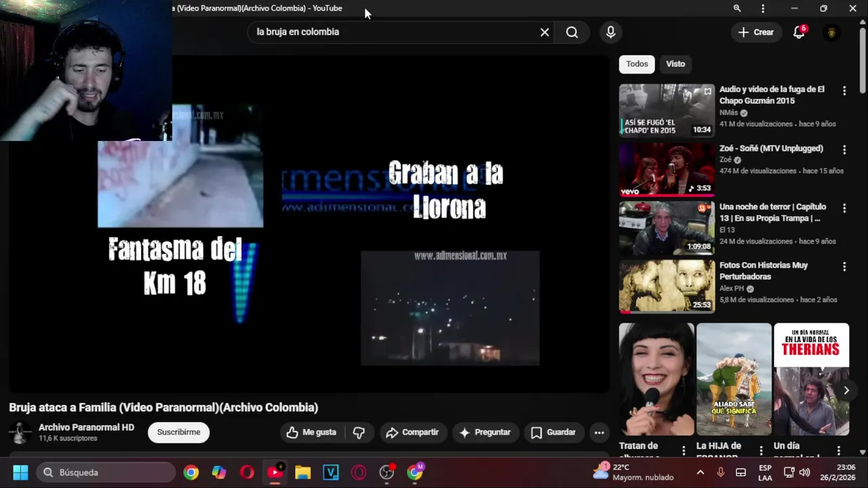
Task: Open options for Una noche de terror video
Action: 844,208
